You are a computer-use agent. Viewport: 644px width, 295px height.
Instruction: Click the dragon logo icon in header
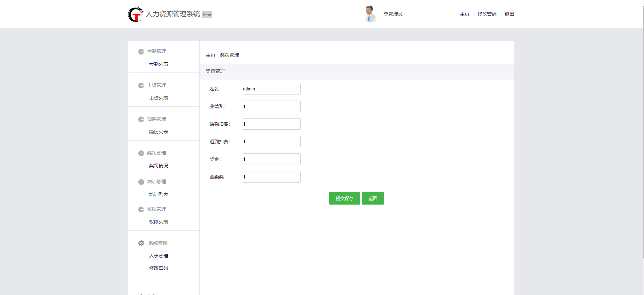136,14
